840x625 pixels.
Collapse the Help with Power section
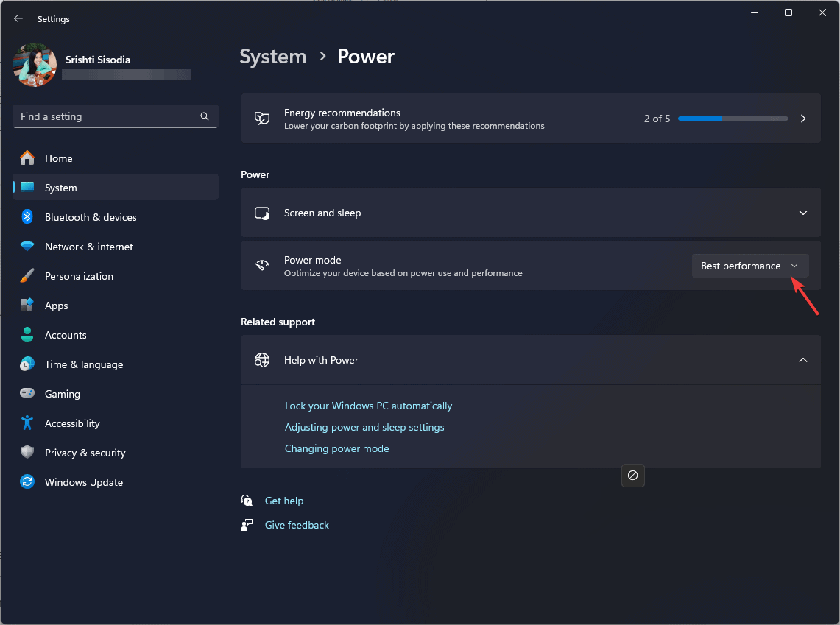pos(802,360)
